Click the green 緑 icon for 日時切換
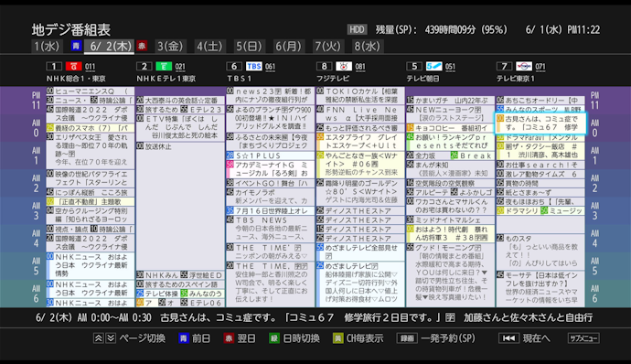The height and width of the screenshot is (364, 631). click(x=274, y=338)
